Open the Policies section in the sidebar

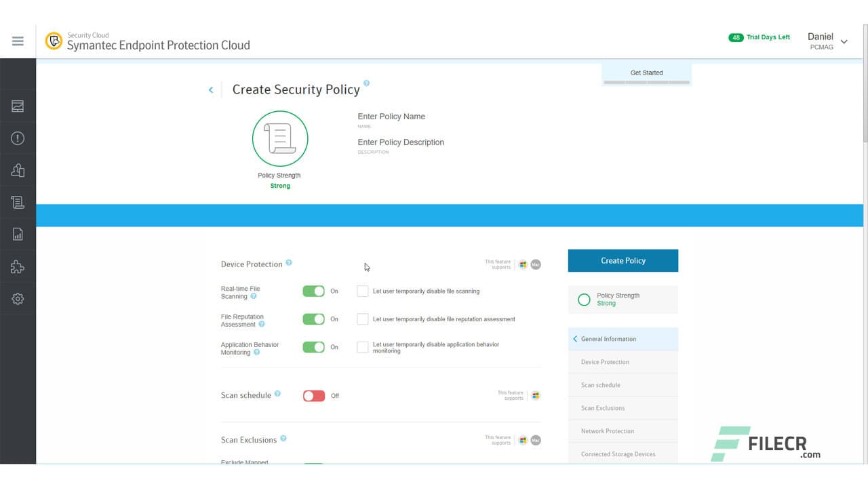coord(18,201)
